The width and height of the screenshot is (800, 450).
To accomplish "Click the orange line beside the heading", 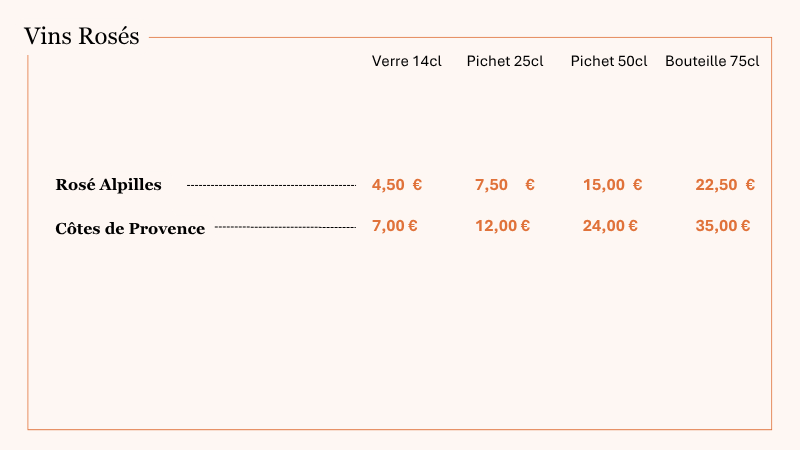I will tap(460, 37).
